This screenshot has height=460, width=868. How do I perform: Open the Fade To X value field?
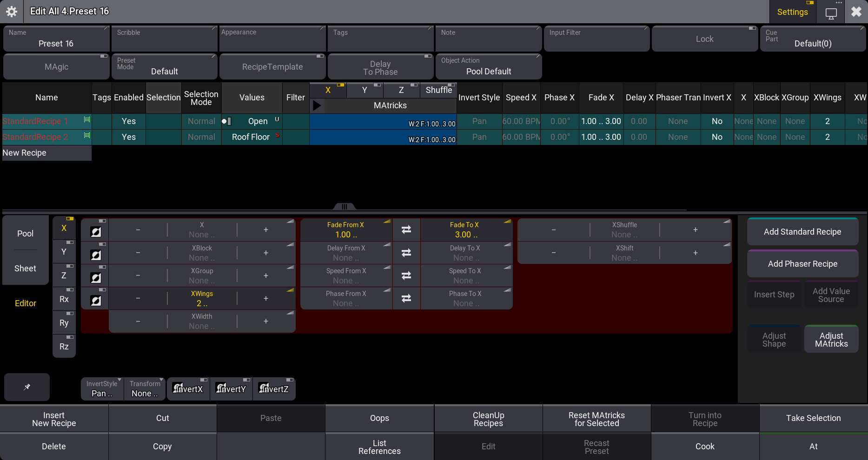[466, 230]
